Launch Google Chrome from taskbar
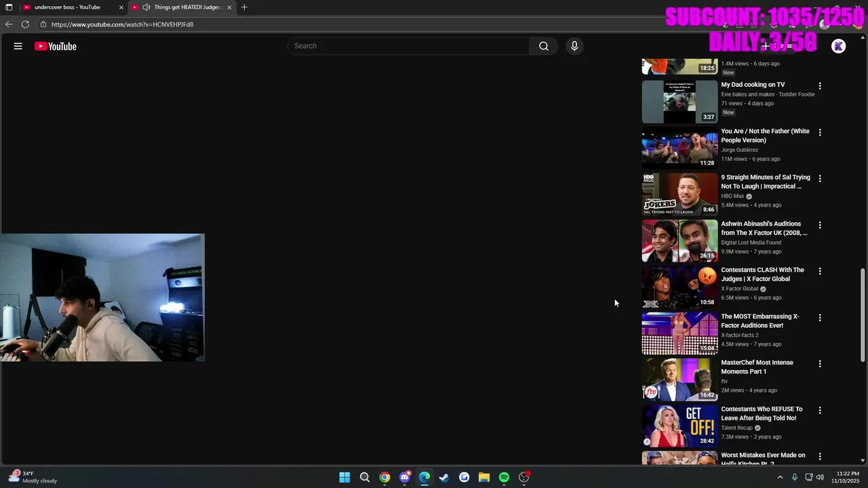 click(384, 477)
